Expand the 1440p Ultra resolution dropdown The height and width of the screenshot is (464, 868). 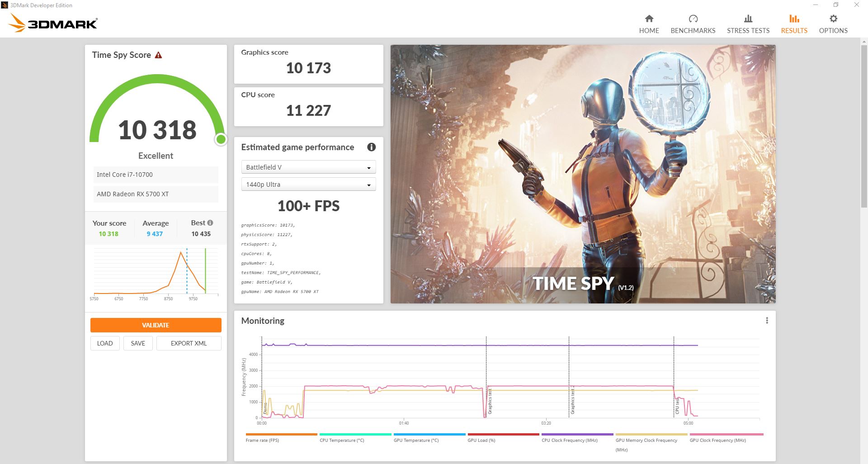pos(308,185)
